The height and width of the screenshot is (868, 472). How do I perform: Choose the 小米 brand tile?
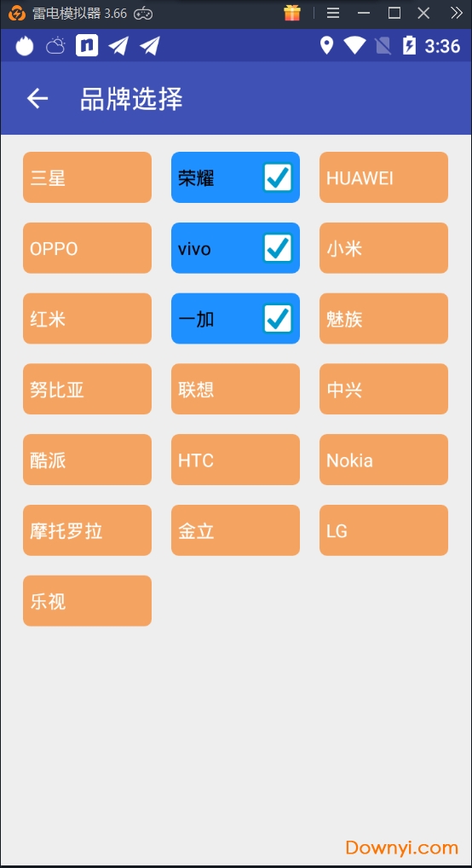click(383, 248)
